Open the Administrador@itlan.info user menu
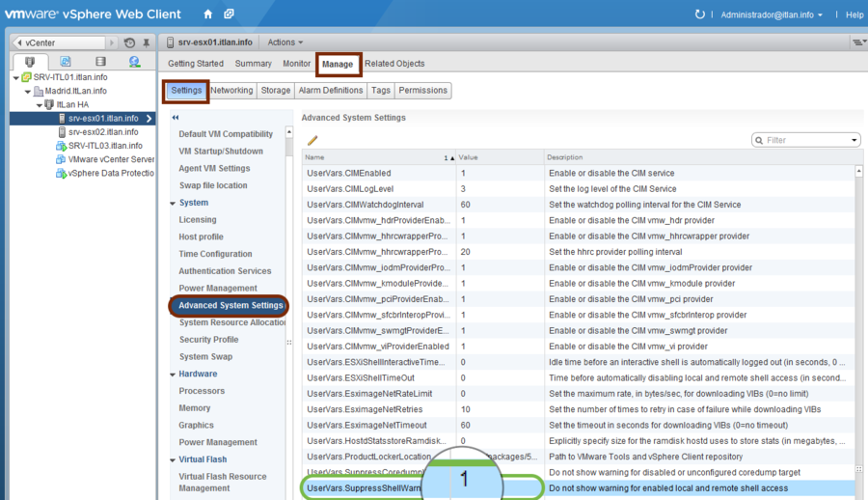The width and height of the screenshot is (868, 500). click(772, 15)
